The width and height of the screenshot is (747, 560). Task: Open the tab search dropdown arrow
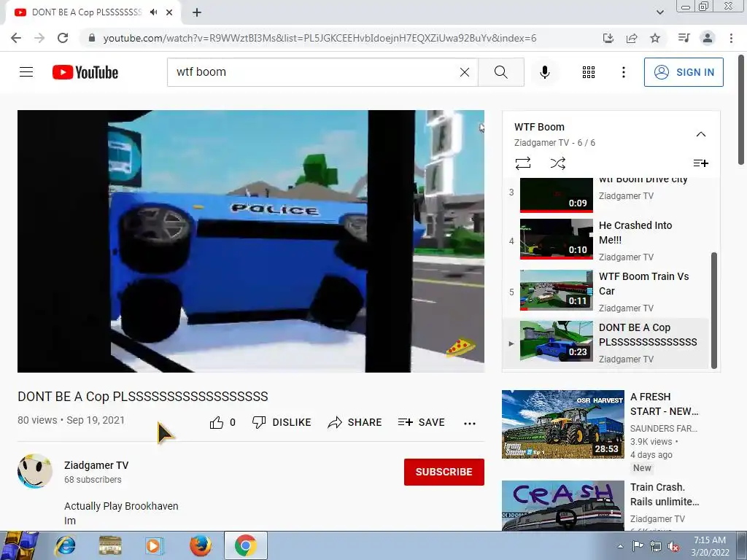659,12
